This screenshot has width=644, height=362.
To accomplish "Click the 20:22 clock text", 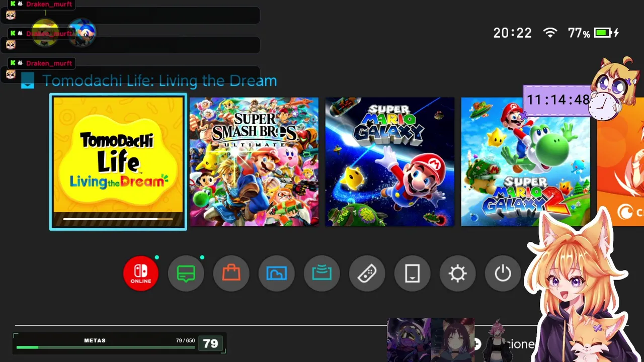I will coord(512,33).
